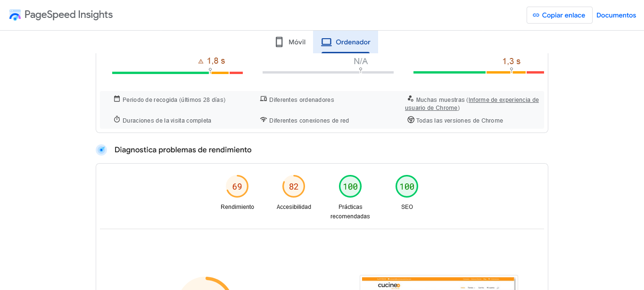Open the Rendimiento score gauge 69
The image size is (644, 290).
coord(237,186)
